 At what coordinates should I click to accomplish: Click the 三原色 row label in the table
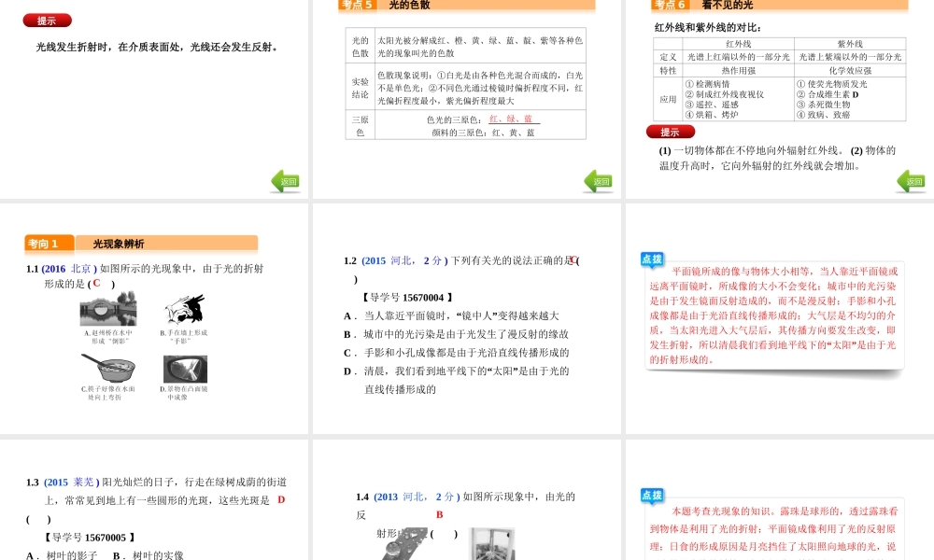coord(361,126)
